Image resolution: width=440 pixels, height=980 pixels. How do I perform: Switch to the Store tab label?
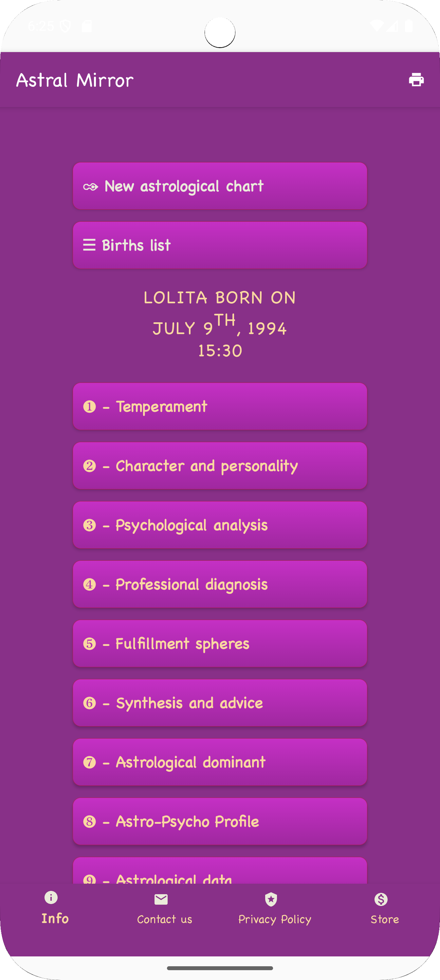click(384, 919)
